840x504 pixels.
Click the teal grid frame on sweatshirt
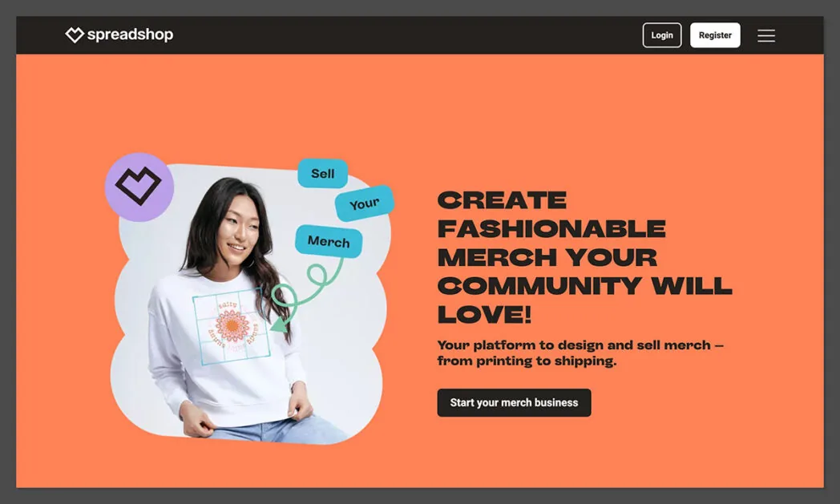232,325
